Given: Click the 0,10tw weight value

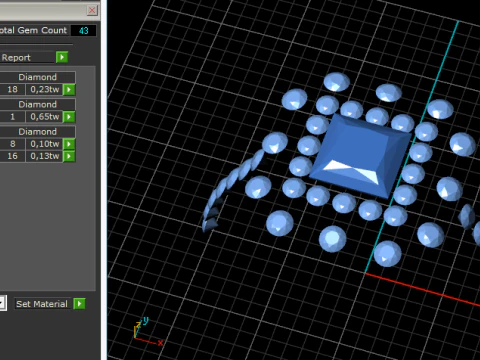Looking at the screenshot, I should coord(44,144).
